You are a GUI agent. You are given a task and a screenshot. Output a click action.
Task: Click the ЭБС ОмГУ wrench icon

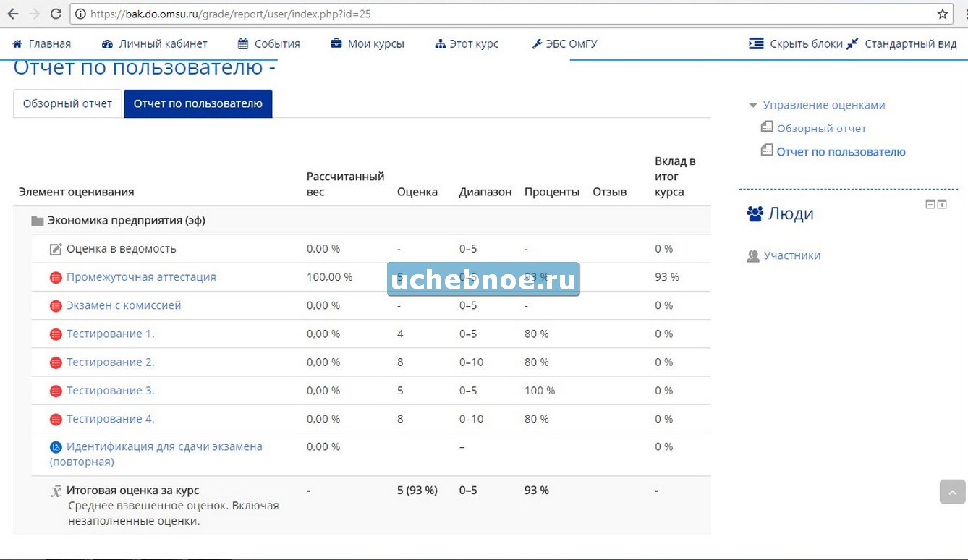pyautogui.click(x=537, y=43)
